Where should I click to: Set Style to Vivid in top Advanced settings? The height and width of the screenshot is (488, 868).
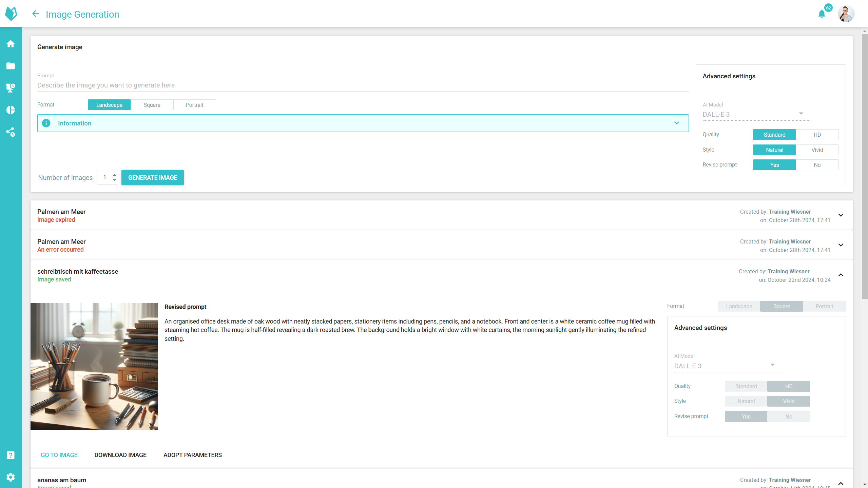pos(817,150)
